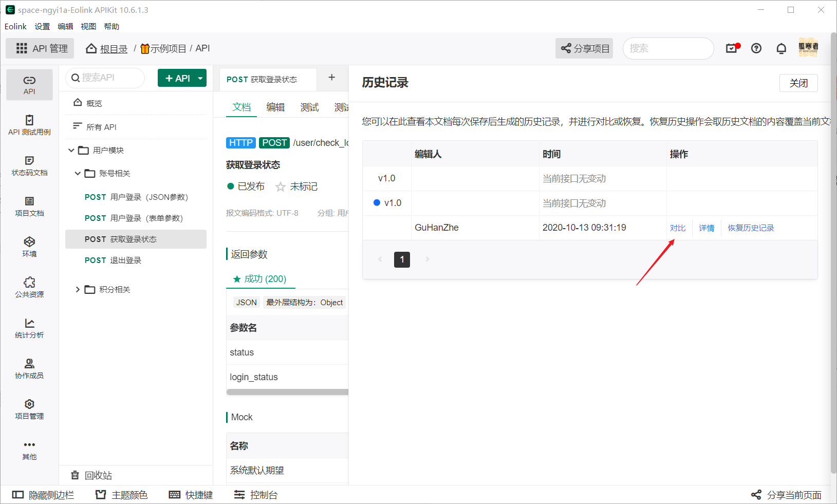This screenshot has height=504, width=837.
Task: Click the 对比 link in history
Action: click(678, 228)
